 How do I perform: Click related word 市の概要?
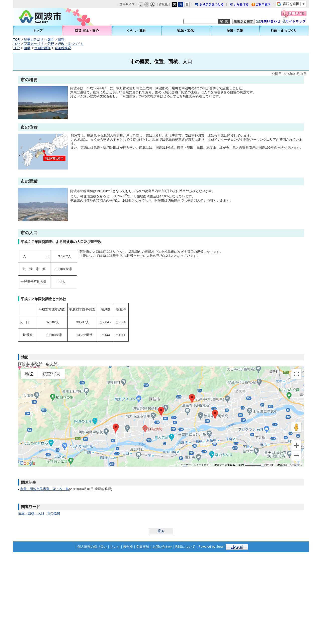pyautogui.click(x=54, y=513)
